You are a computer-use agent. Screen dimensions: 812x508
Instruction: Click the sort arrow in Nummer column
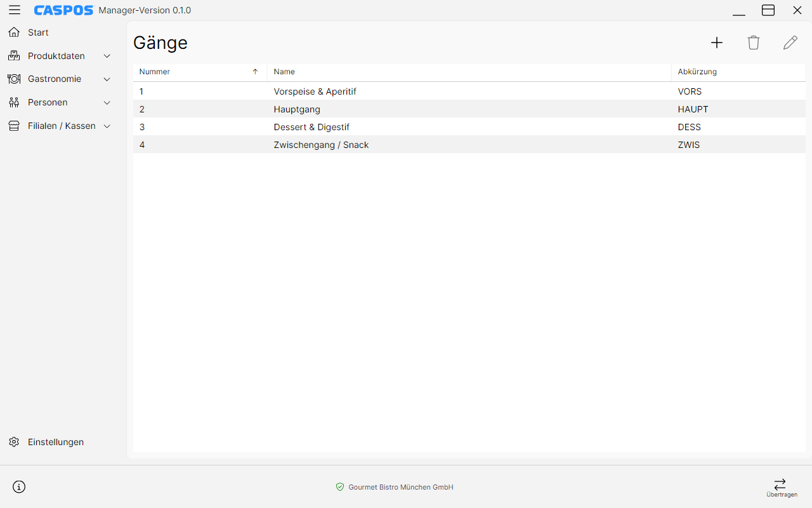click(x=255, y=72)
